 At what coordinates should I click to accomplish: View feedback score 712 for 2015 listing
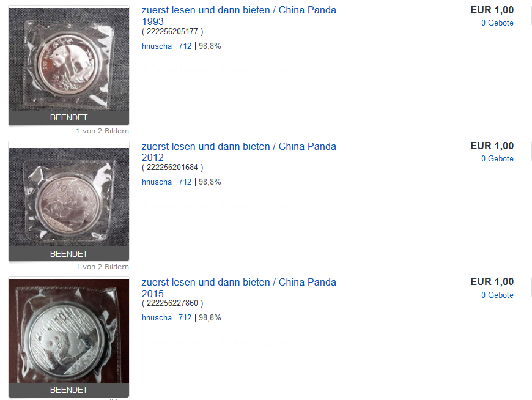(185, 317)
